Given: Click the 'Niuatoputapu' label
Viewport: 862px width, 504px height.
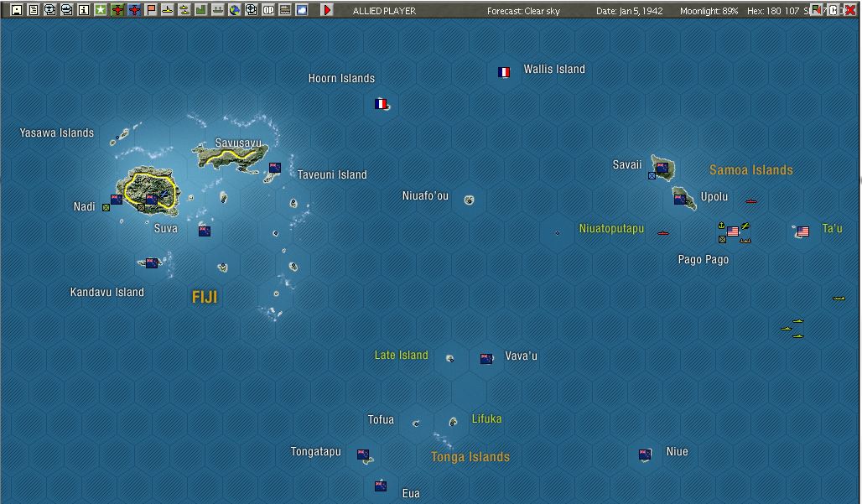Looking at the screenshot, I should coord(611,229).
